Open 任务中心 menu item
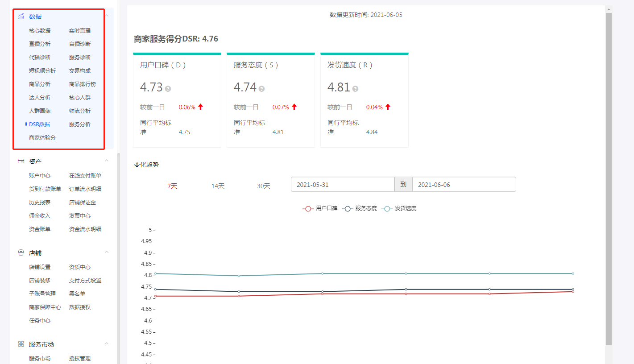The width and height of the screenshot is (634, 364). click(40, 321)
